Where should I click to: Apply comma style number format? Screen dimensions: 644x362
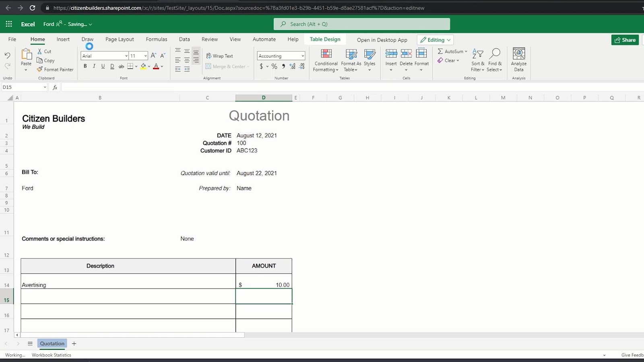283,66
